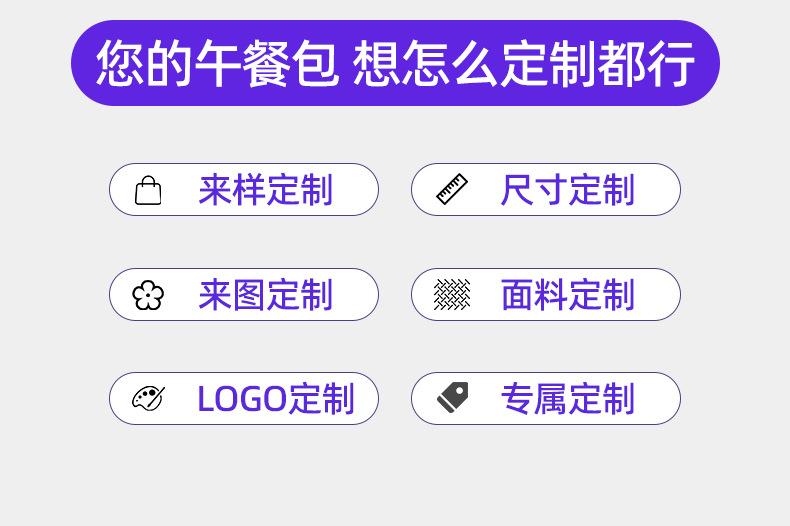Viewport: 790px width, 526px height.
Task: Select the 面料定制 text label
Action: click(x=567, y=295)
